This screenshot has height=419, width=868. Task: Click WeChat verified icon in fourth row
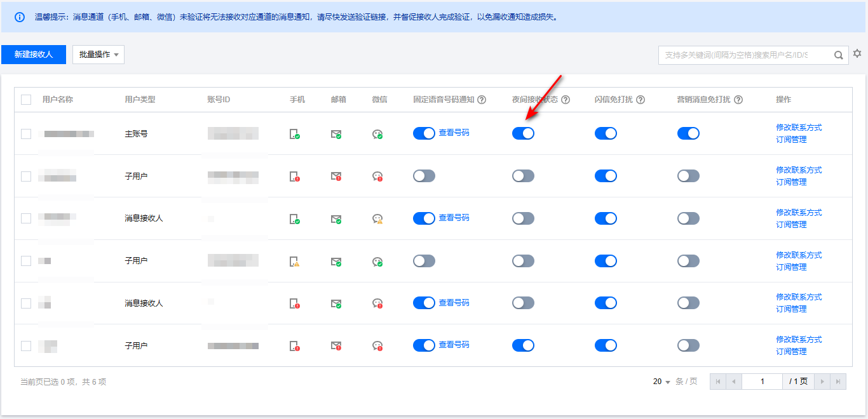(377, 262)
